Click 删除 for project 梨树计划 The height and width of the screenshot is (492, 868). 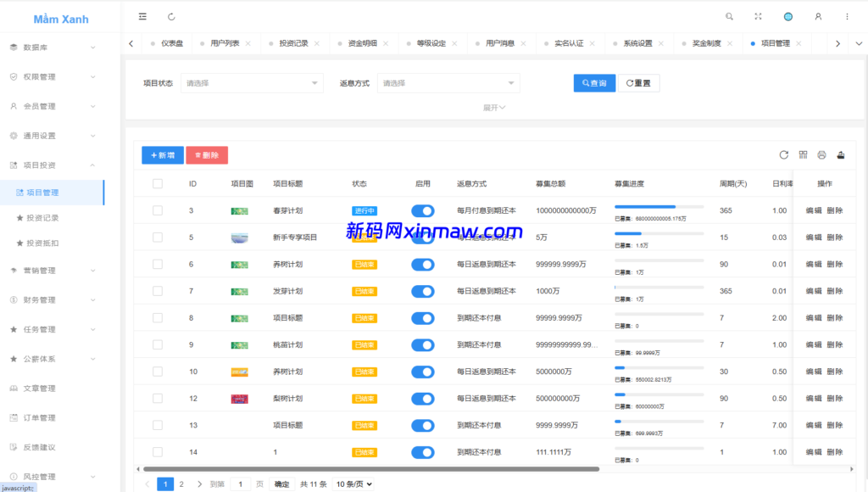835,399
